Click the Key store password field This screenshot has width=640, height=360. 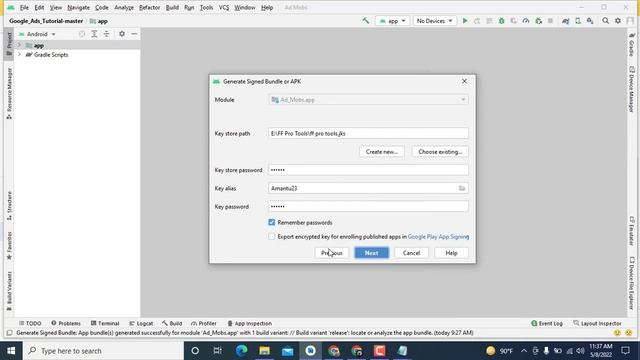tap(368, 170)
